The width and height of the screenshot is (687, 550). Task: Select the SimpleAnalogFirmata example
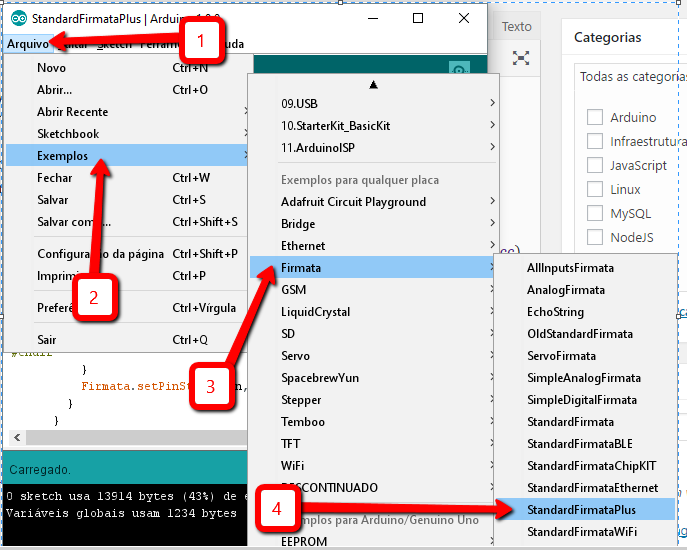click(x=585, y=377)
